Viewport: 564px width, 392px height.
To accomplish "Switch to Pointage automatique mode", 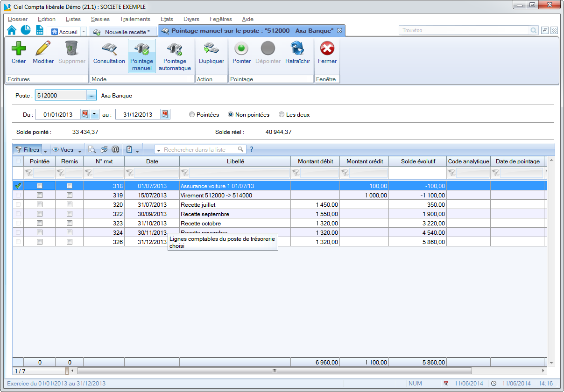I will click(x=175, y=49).
